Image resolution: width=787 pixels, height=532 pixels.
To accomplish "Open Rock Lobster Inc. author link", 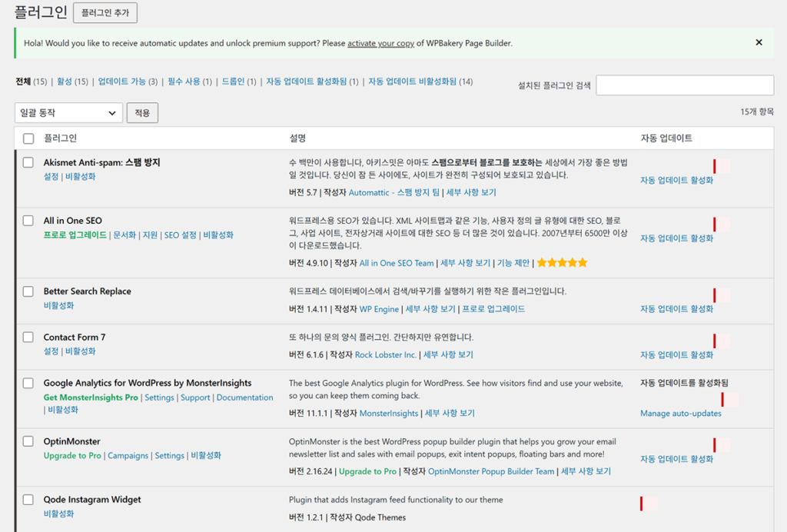I will coord(386,355).
